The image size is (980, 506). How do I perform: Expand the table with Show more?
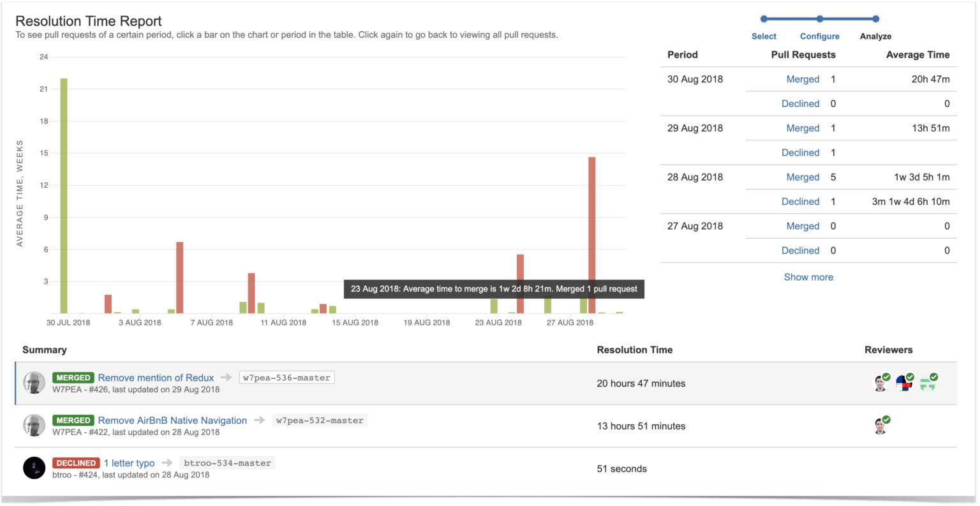[808, 277]
